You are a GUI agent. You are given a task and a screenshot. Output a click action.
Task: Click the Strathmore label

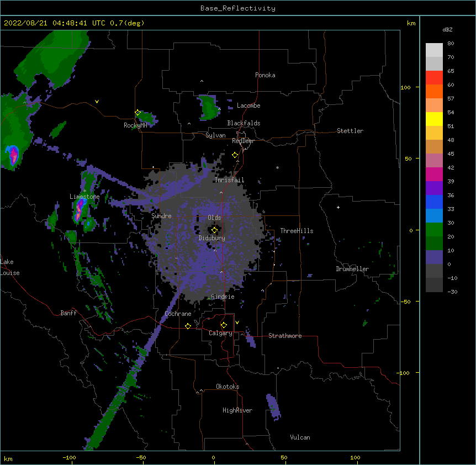(285, 336)
